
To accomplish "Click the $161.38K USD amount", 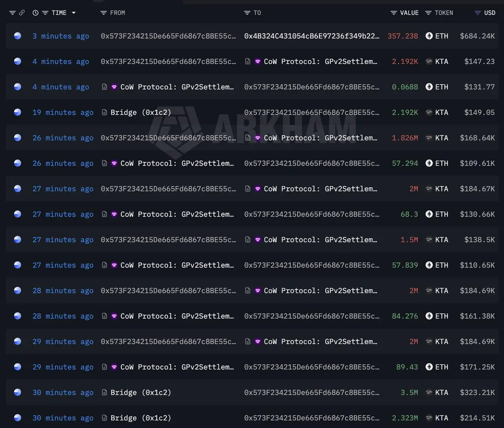I will [477, 316].
